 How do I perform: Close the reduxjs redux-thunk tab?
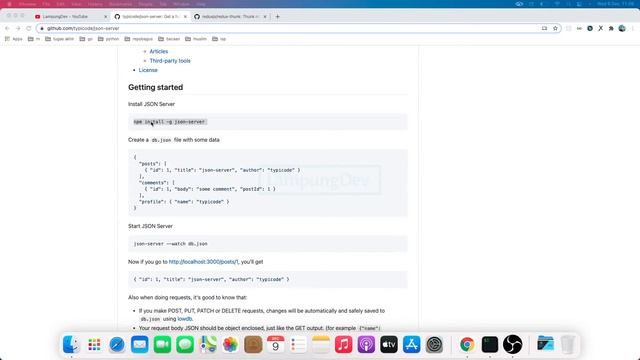point(264,17)
